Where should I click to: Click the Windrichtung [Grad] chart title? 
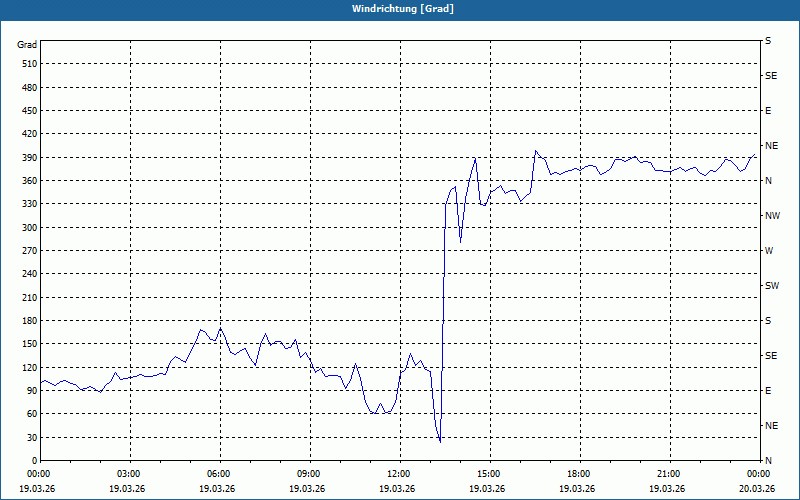click(x=399, y=9)
